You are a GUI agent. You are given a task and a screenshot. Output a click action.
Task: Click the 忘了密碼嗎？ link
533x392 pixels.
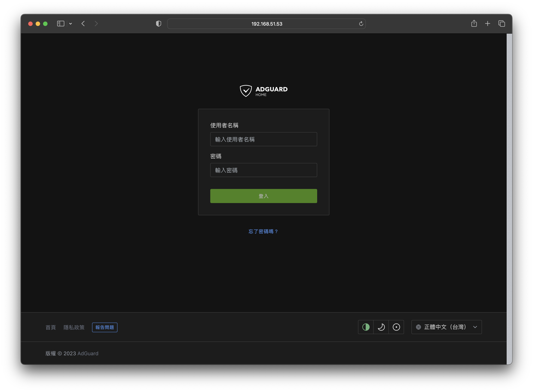263,231
